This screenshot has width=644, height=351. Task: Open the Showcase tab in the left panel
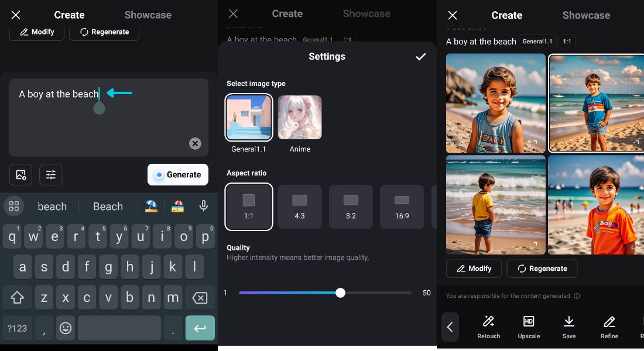tap(148, 15)
